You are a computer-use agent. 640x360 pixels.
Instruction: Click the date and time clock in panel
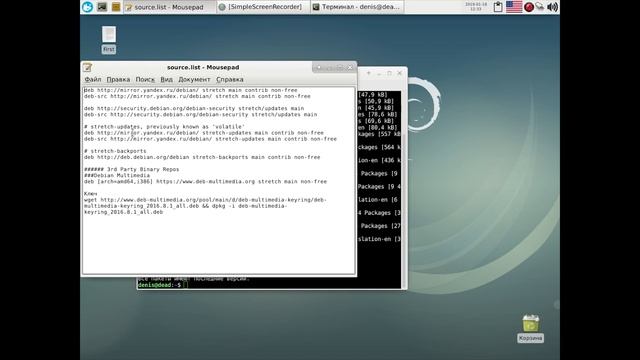(476, 7)
